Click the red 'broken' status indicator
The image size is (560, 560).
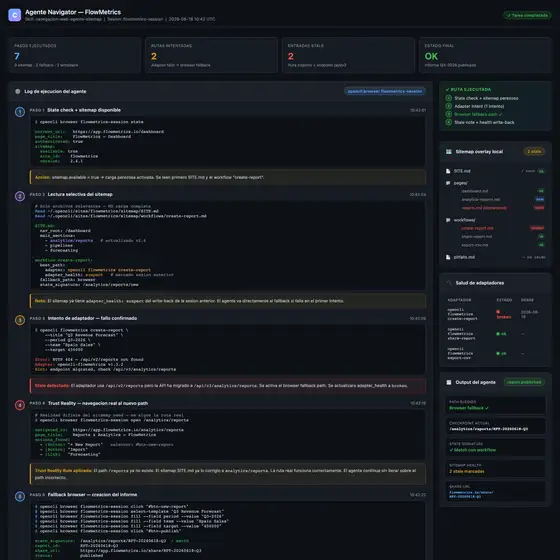pos(504,314)
